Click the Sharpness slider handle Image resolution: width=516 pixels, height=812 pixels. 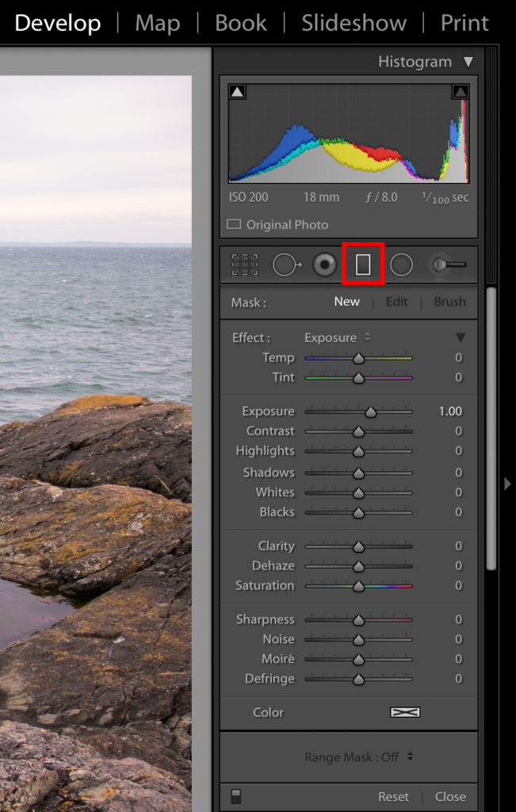point(359,620)
